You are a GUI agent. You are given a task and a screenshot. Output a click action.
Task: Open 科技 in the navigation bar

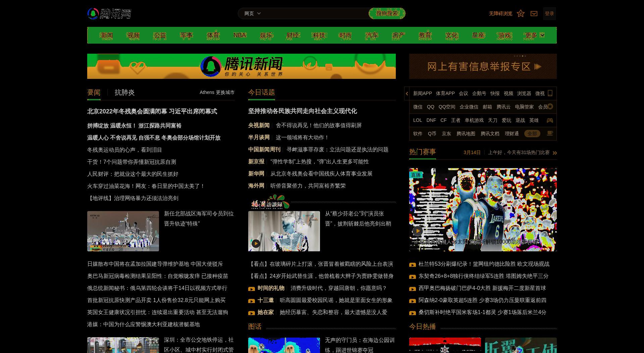(319, 35)
